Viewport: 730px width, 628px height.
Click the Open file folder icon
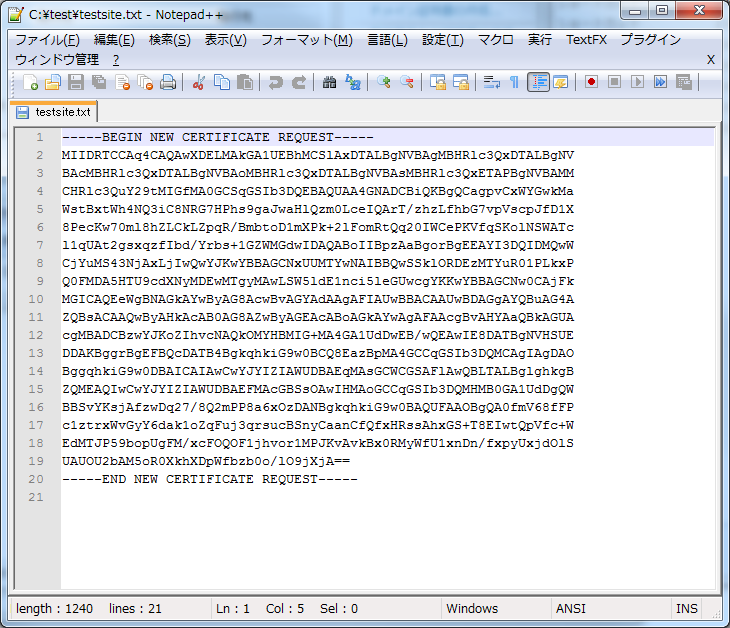coord(53,82)
